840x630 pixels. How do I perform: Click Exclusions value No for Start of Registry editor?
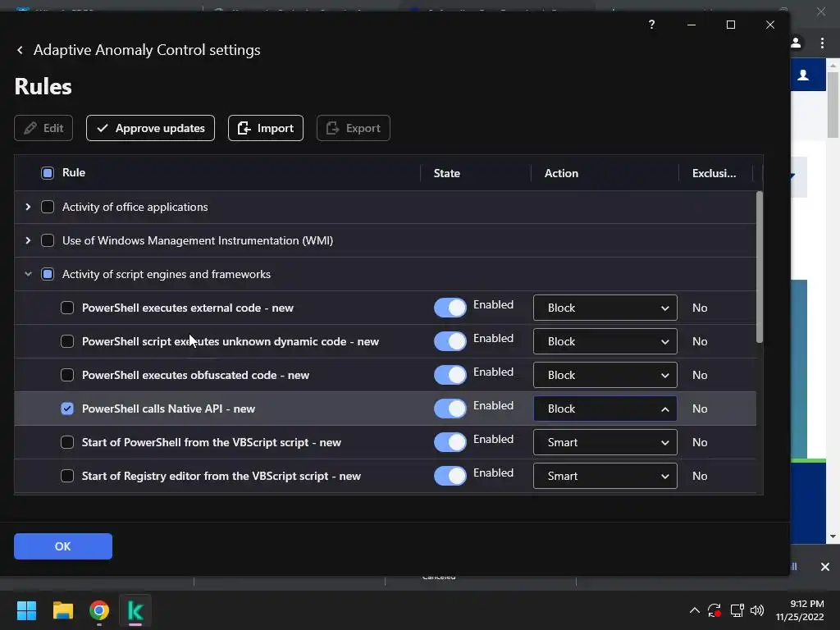[700, 476]
